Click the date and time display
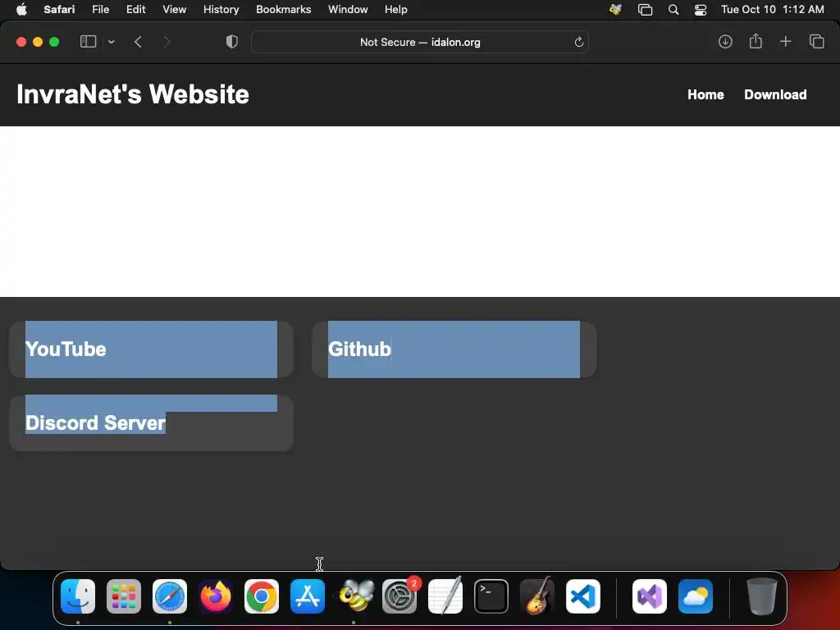This screenshot has width=840, height=630. click(x=772, y=10)
